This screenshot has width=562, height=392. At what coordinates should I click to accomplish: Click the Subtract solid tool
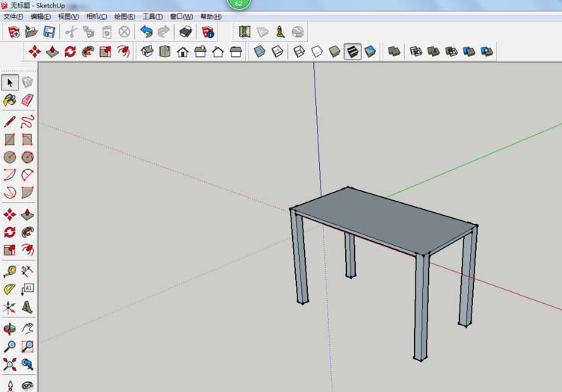(x=451, y=52)
